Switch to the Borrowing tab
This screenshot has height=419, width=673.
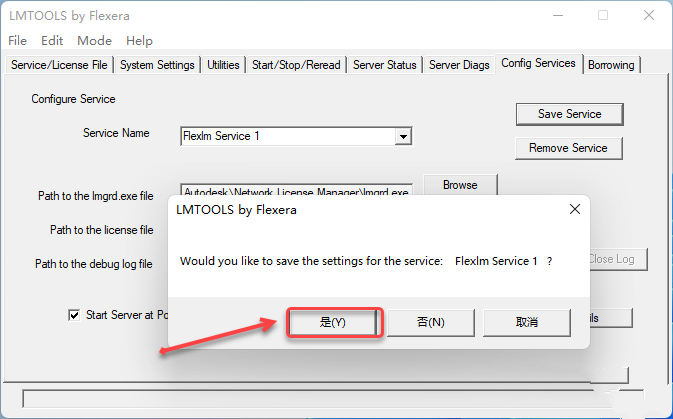pyautogui.click(x=611, y=65)
